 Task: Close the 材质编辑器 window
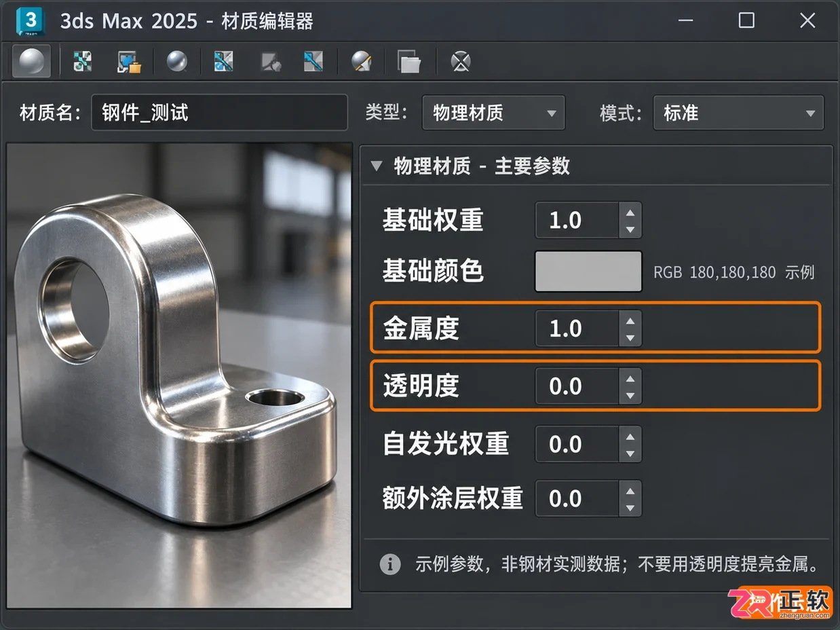tap(807, 21)
